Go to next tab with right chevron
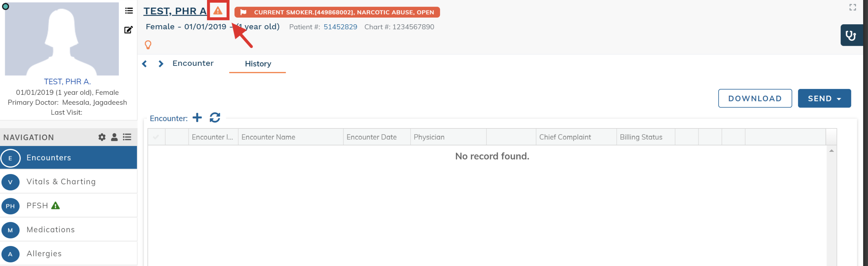Viewport: 868px width, 266px height. tap(161, 64)
